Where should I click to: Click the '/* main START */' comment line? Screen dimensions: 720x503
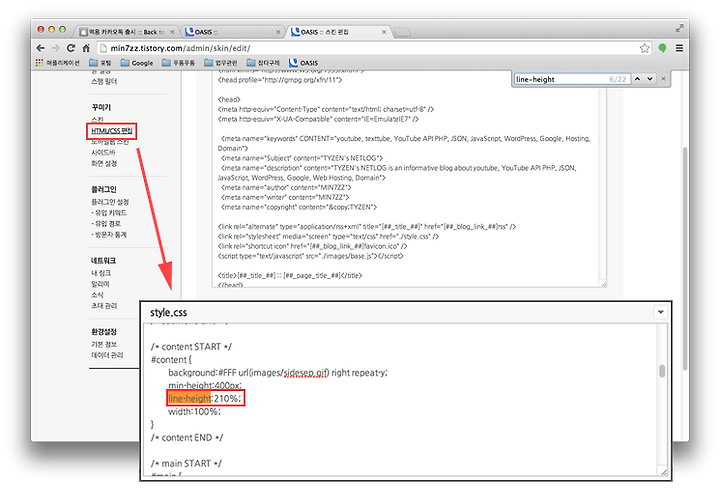[x=186, y=463]
